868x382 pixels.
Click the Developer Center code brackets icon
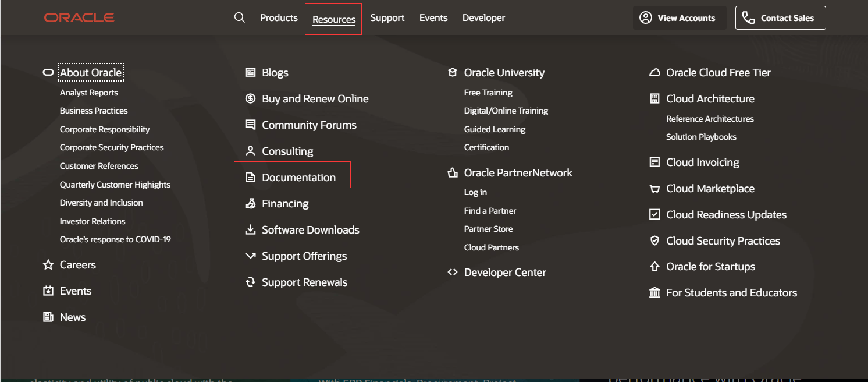(452, 272)
